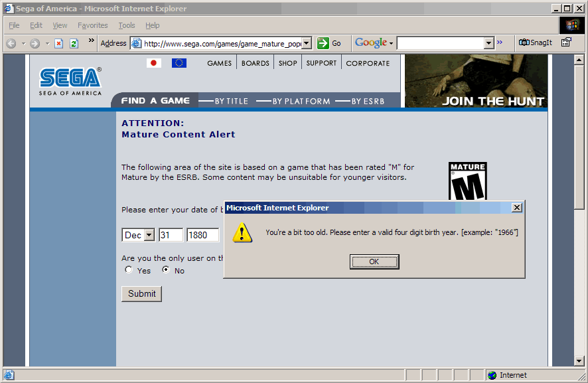Viewport: 588px width, 383px height.
Task: Go to GAMES in the site nav
Action: tap(220, 64)
